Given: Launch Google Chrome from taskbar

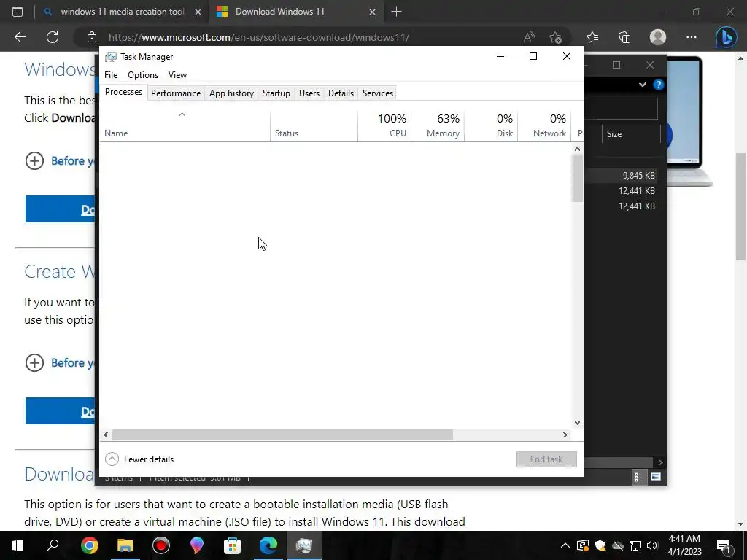Looking at the screenshot, I should 89,545.
